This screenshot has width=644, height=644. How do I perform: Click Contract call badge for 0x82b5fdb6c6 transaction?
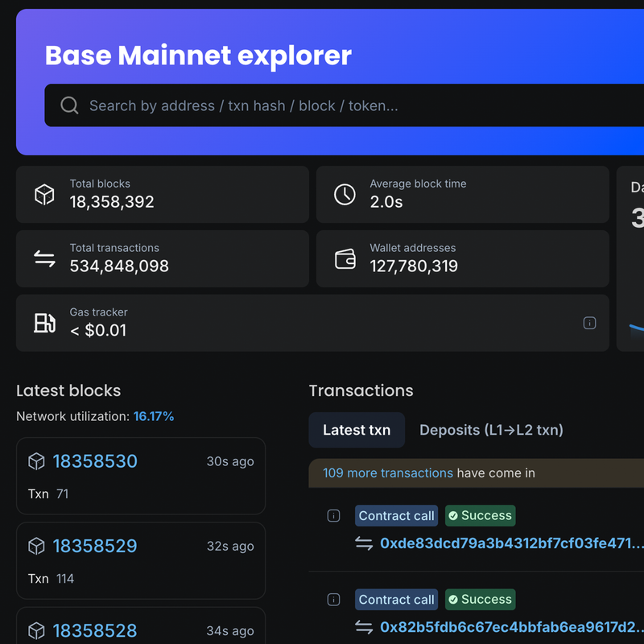396,599
